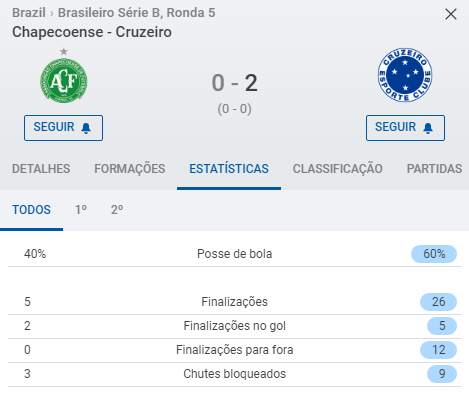Follow Cruzeiro with the SEGUIR button

click(x=405, y=128)
